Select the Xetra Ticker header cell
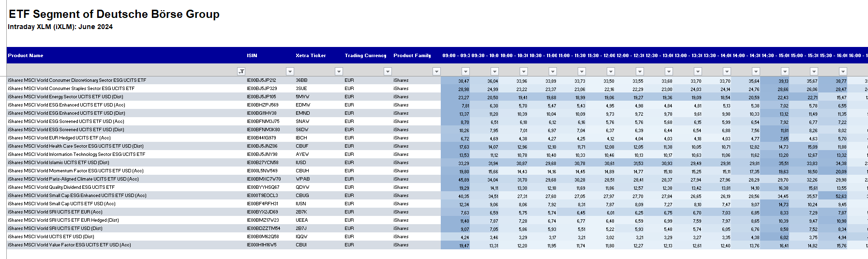This screenshot has width=868, height=259. click(319, 55)
